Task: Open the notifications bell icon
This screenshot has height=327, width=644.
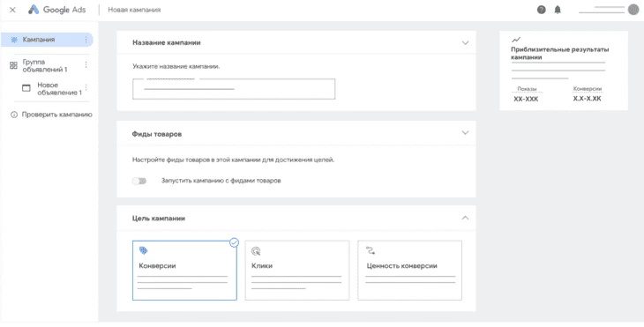Action: click(x=558, y=10)
